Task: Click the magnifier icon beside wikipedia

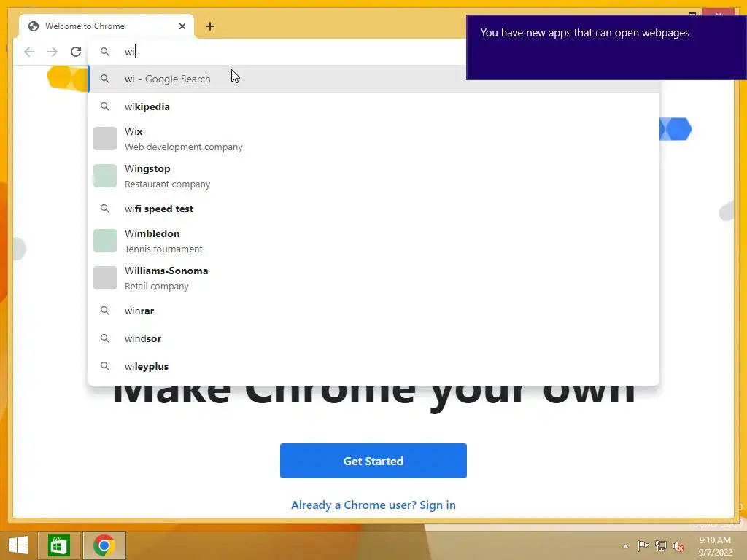Action: click(105, 106)
